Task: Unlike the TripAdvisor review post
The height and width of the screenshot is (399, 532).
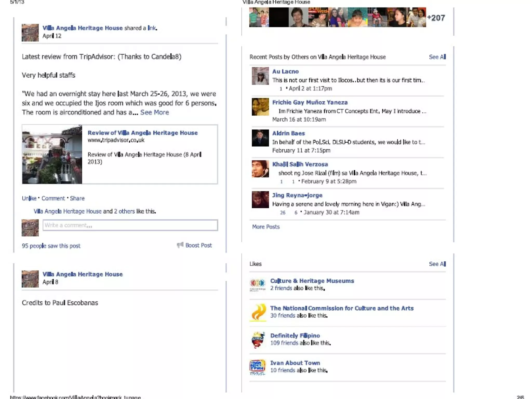Action: (x=29, y=198)
